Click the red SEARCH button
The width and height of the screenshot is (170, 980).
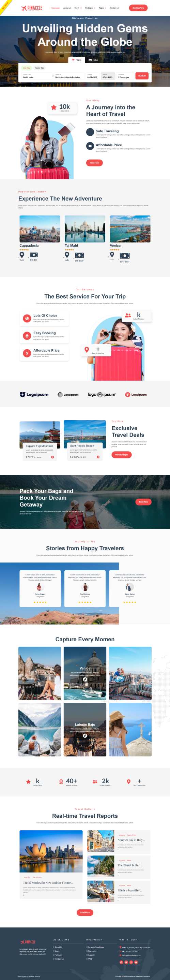(142, 76)
